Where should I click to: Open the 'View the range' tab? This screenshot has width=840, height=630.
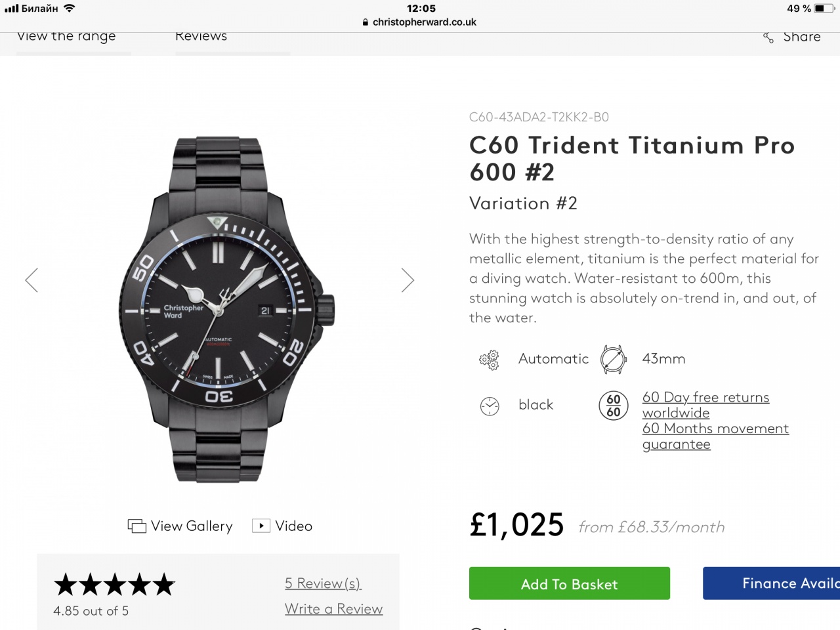point(66,37)
